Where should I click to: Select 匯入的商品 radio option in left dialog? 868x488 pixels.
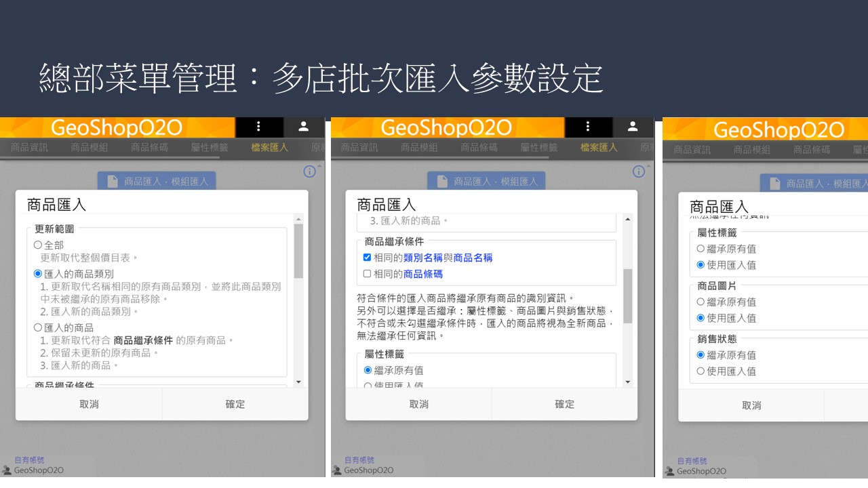point(38,327)
